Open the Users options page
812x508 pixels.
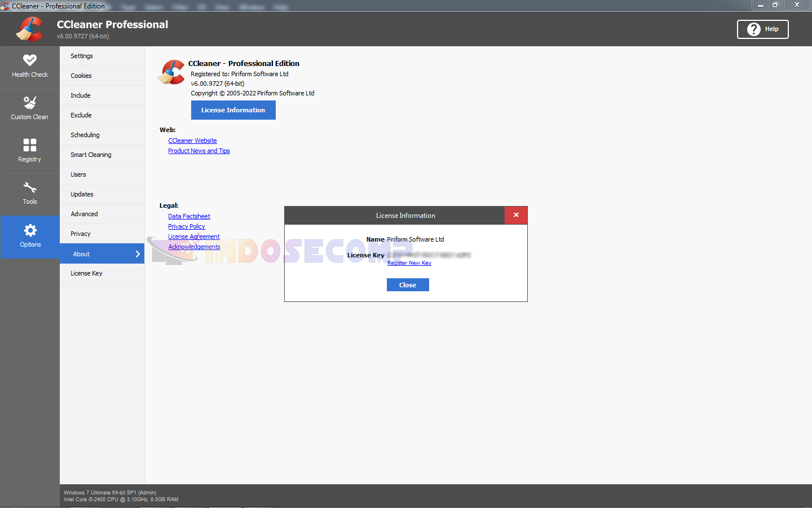pyautogui.click(x=102, y=174)
